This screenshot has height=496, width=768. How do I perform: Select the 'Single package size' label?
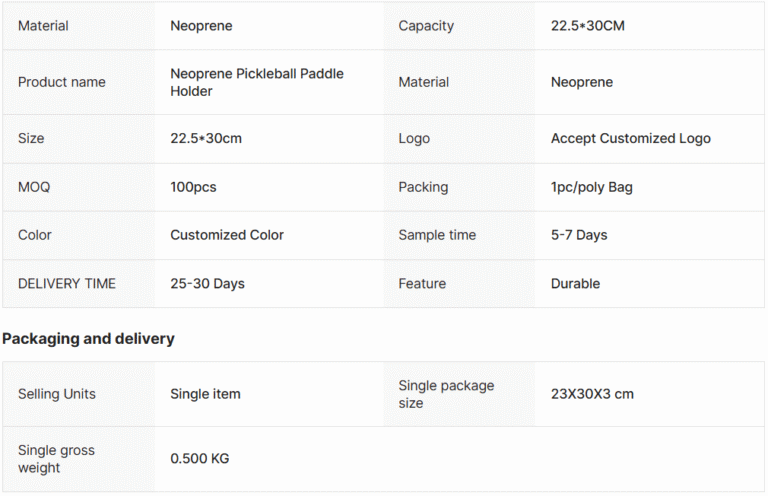pos(446,394)
